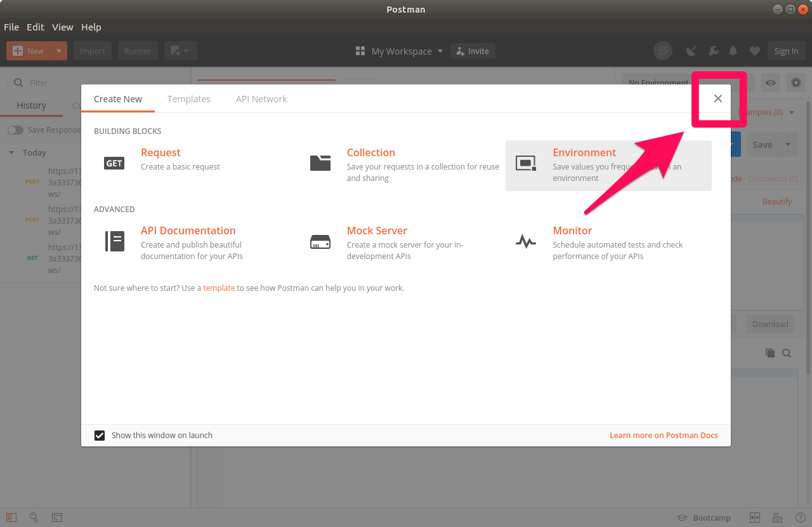Click the GET Request icon

tap(114, 163)
